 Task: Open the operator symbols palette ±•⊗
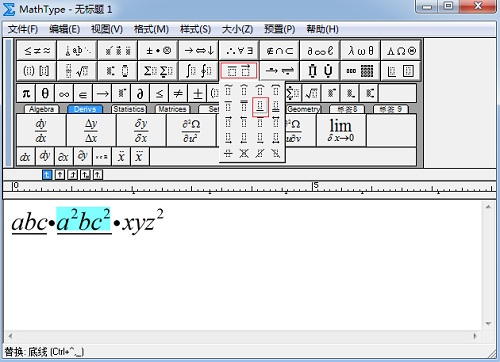click(158, 51)
